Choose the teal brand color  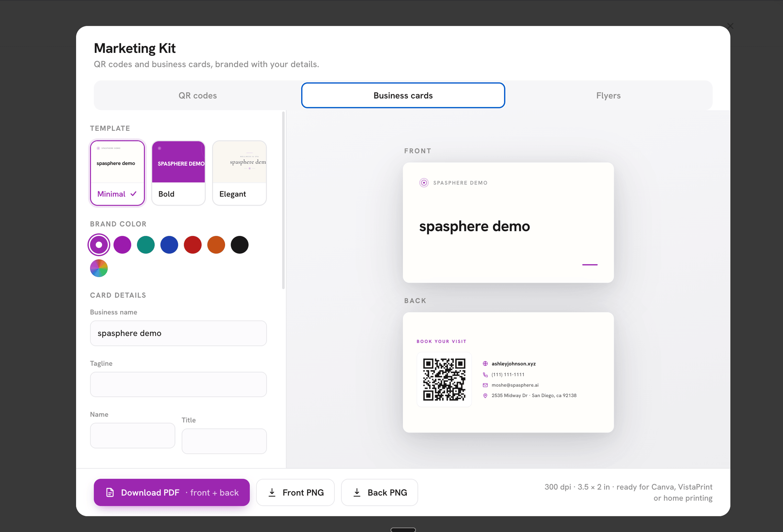coord(146,245)
